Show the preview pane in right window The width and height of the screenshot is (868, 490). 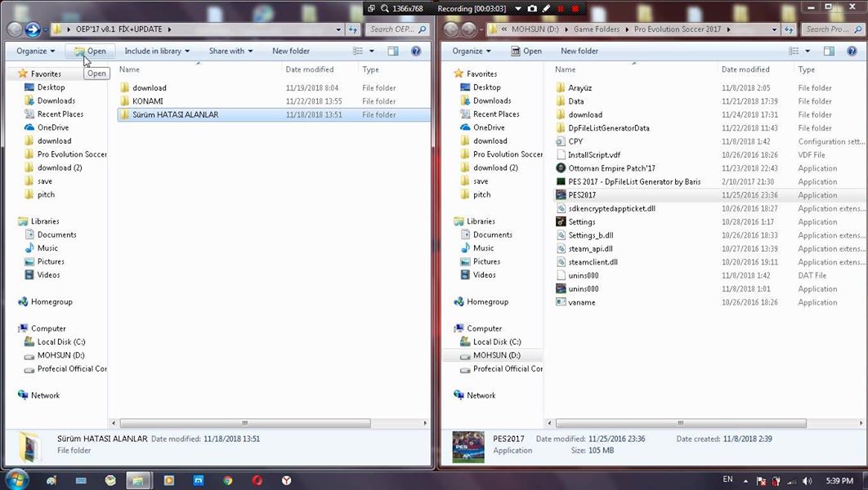pos(829,51)
